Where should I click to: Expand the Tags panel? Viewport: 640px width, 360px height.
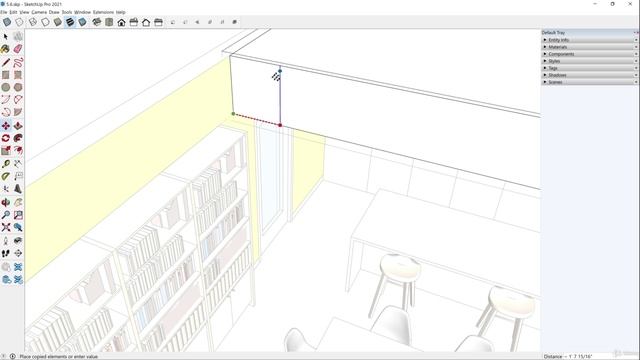pos(589,68)
